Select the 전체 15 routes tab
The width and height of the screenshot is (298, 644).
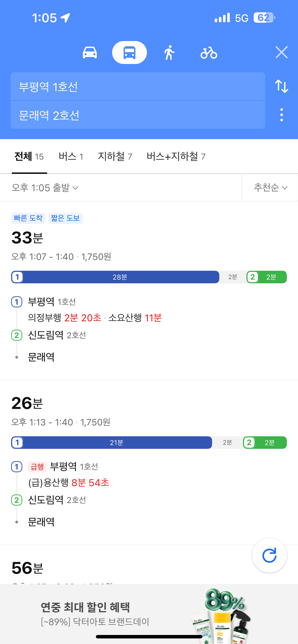tap(29, 157)
